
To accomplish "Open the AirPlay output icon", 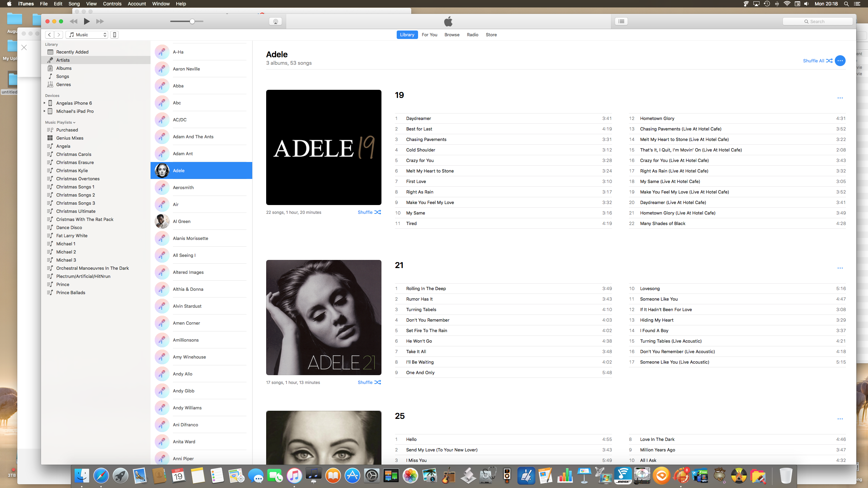I will coord(275,21).
